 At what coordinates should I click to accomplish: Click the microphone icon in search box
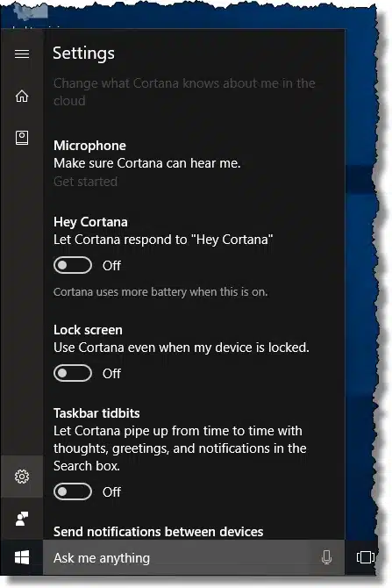point(326,557)
